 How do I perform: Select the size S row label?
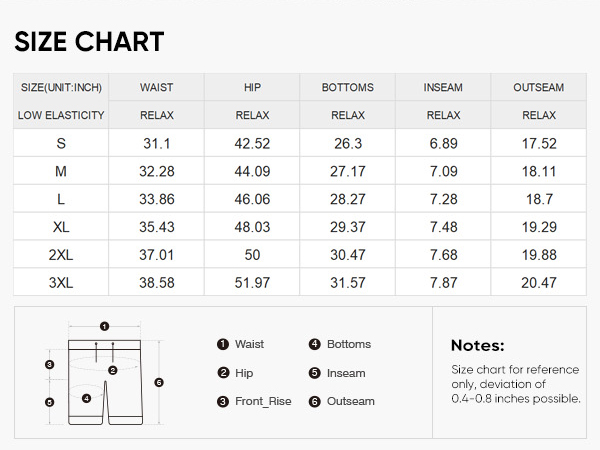pos(61,143)
